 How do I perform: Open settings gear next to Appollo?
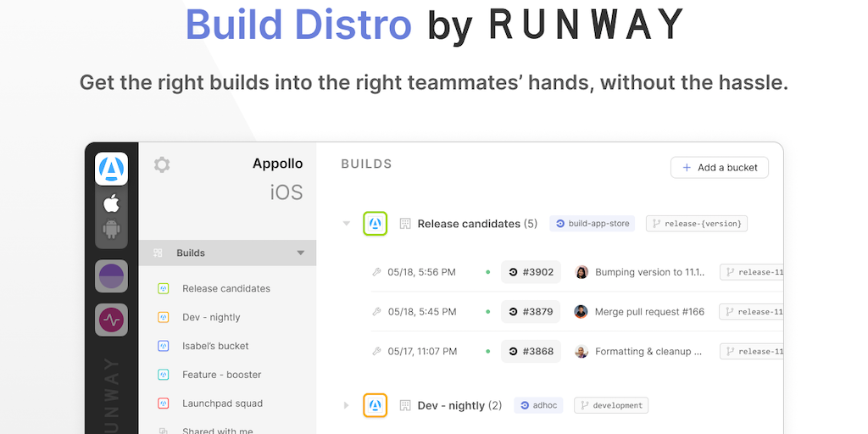(x=162, y=164)
